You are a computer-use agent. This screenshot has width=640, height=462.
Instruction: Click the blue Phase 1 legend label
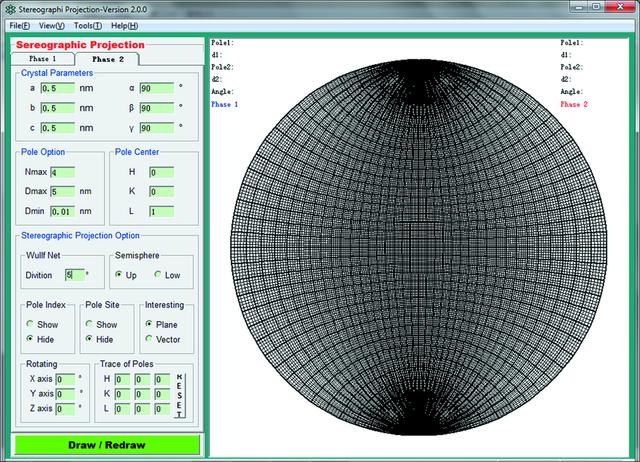[224, 104]
